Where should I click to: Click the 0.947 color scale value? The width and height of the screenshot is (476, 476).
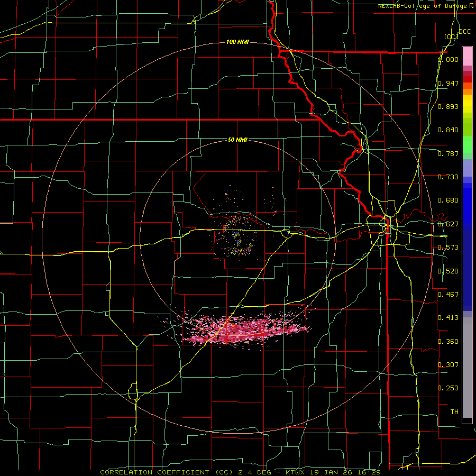coord(448,83)
